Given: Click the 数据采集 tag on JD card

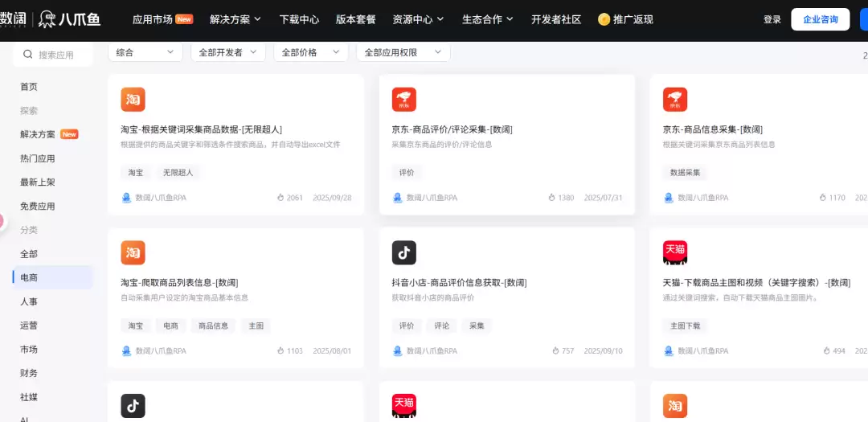Looking at the screenshot, I should coord(685,172).
